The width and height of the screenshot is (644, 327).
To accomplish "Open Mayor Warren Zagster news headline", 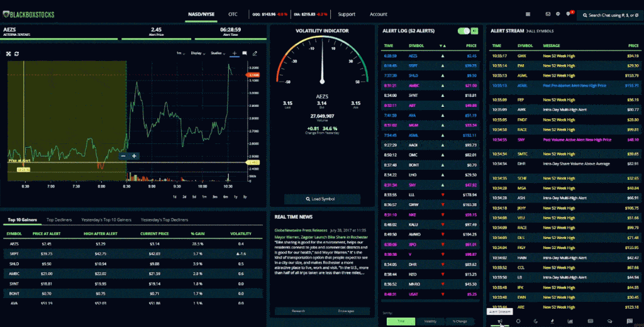I will pos(321,237).
